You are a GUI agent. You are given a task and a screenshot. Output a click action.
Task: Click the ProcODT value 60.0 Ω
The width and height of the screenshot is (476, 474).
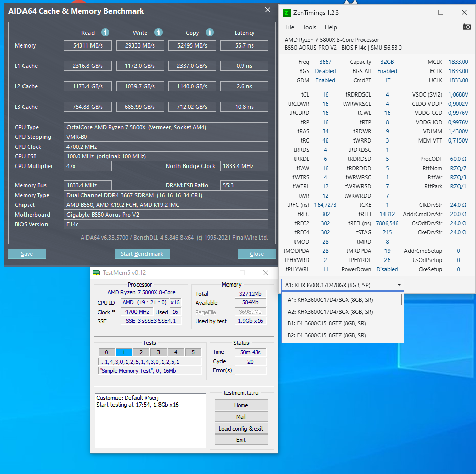(458, 159)
